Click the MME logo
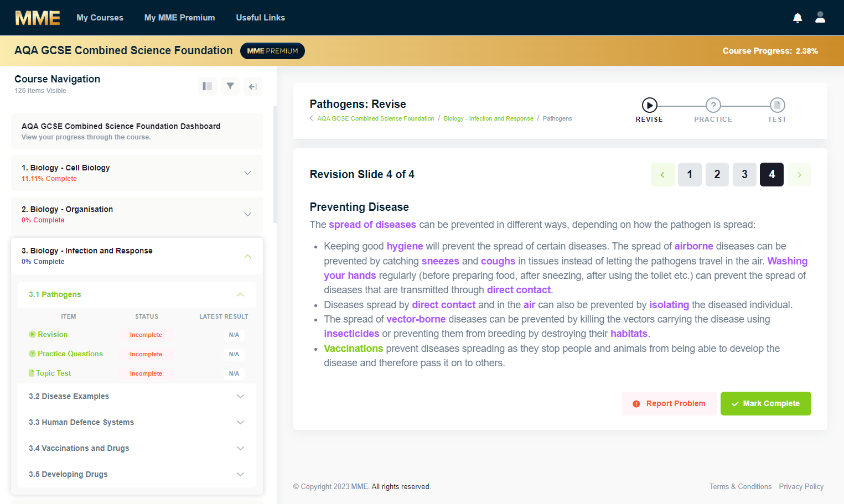 click(38, 18)
